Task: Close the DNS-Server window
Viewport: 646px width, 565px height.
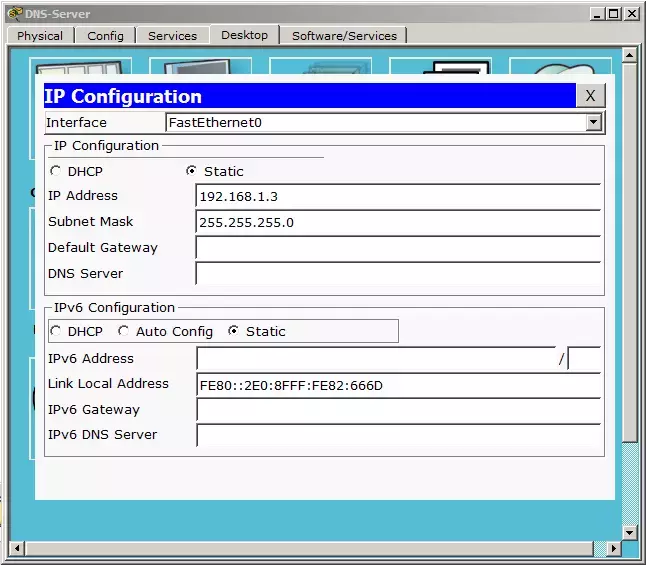Action: coord(632,14)
